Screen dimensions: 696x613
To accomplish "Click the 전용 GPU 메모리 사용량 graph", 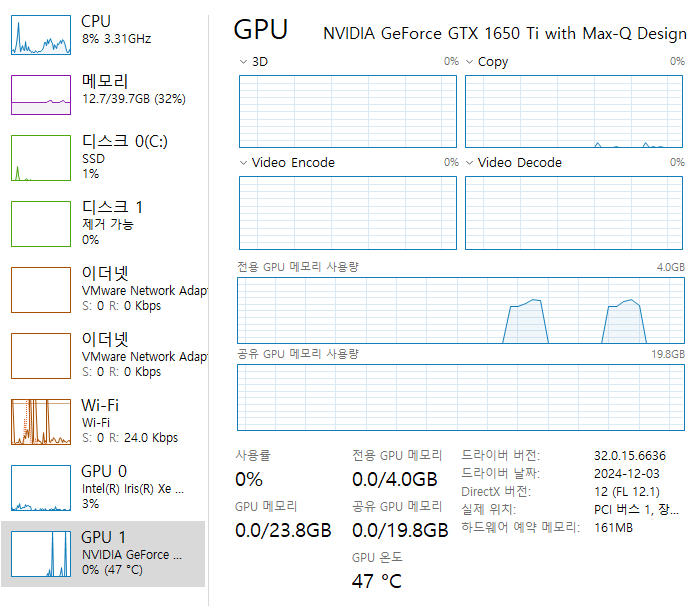I will (x=461, y=310).
